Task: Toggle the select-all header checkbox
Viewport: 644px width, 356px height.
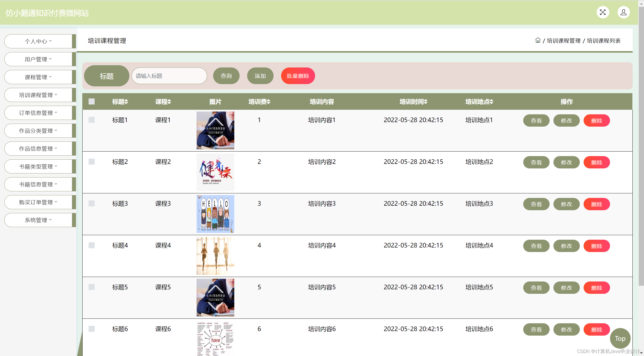Action: click(92, 101)
